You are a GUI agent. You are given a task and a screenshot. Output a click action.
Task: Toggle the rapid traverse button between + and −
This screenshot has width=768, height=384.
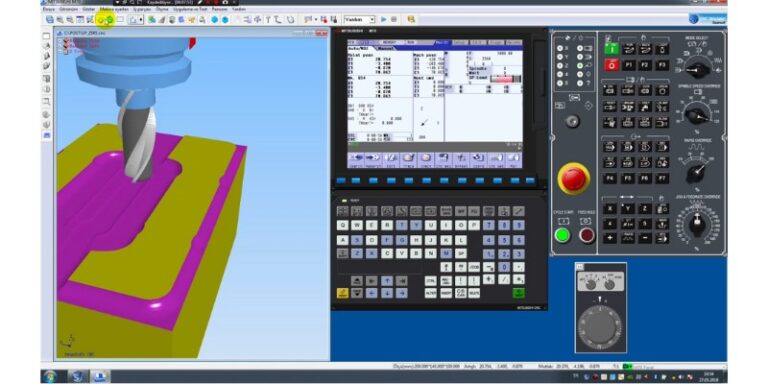point(628,238)
